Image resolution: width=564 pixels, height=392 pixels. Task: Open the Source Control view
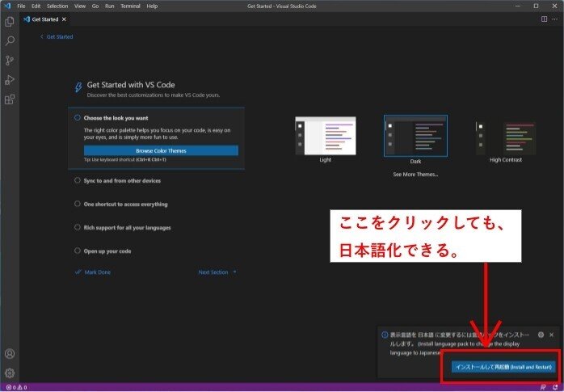coord(10,60)
